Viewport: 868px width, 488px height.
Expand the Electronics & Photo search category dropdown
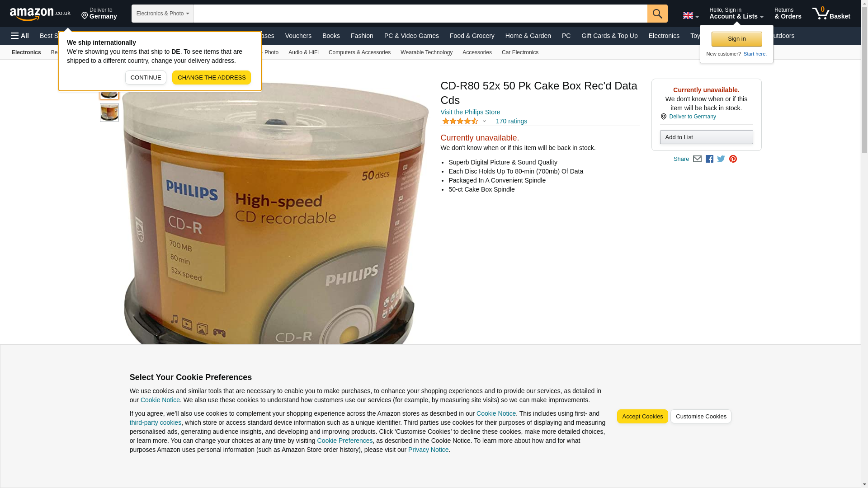(162, 14)
